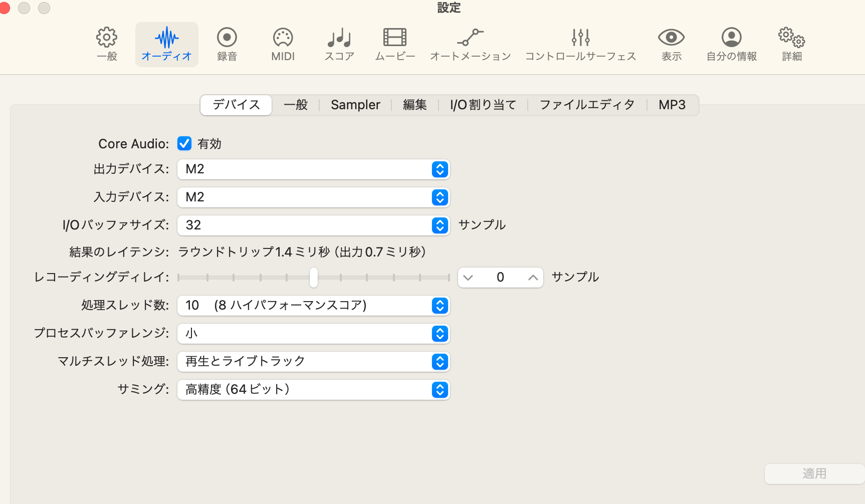Open the 入力デバイス dropdown

314,197
